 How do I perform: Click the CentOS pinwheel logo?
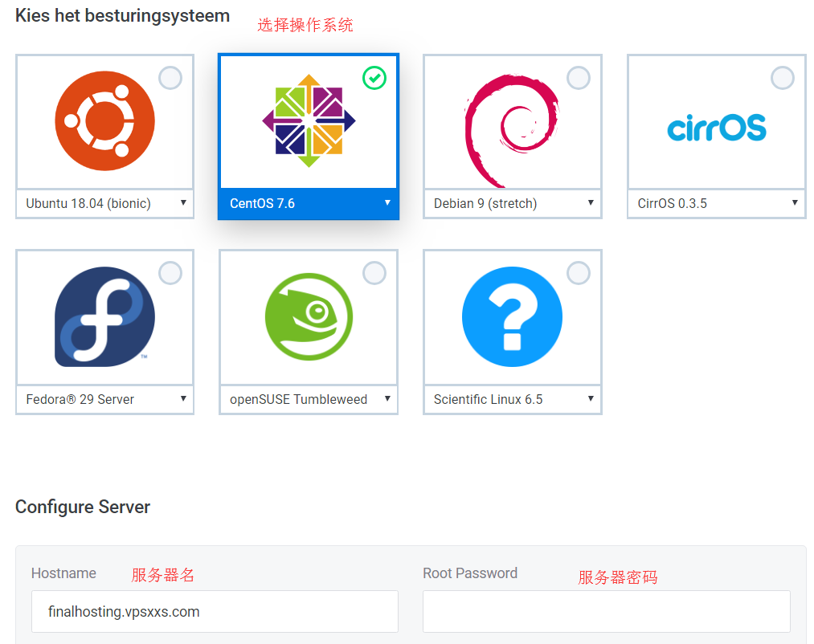309,121
